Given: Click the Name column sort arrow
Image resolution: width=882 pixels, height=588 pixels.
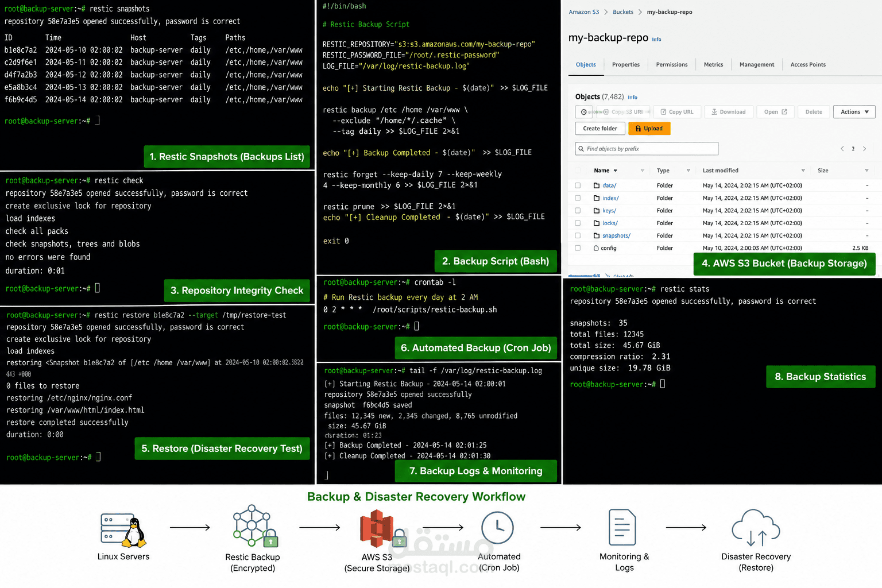Looking at the screenshot, I should [616, 171].
